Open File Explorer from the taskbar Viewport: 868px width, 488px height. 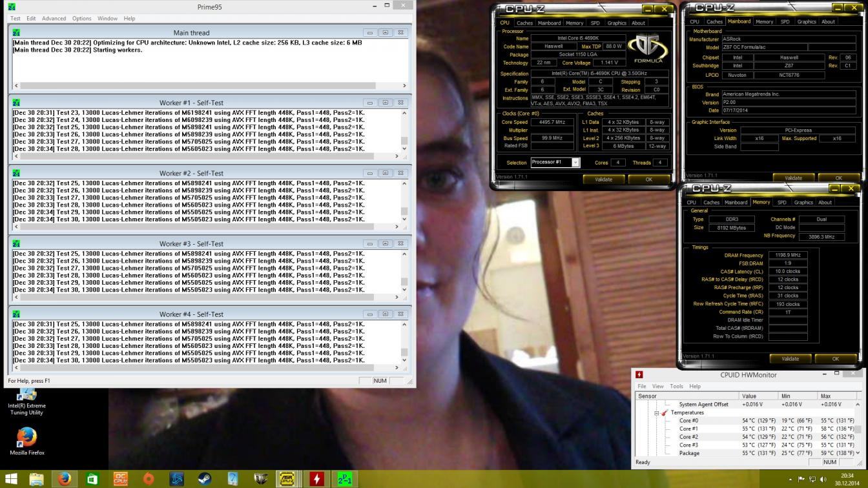pos(37,479)
